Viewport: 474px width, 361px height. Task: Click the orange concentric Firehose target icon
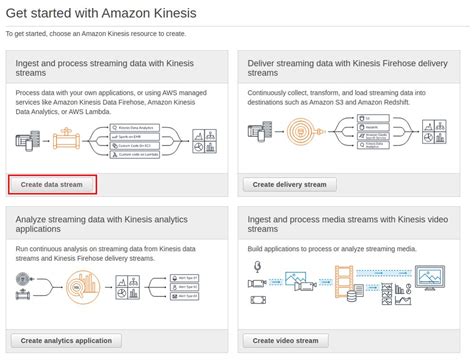pyautogui.click(x=304, y=131)
